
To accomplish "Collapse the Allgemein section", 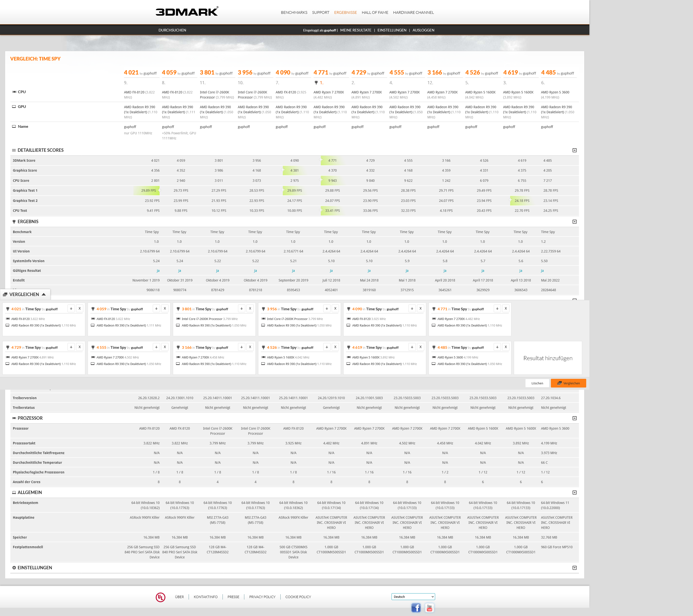I will pos(575,493).
